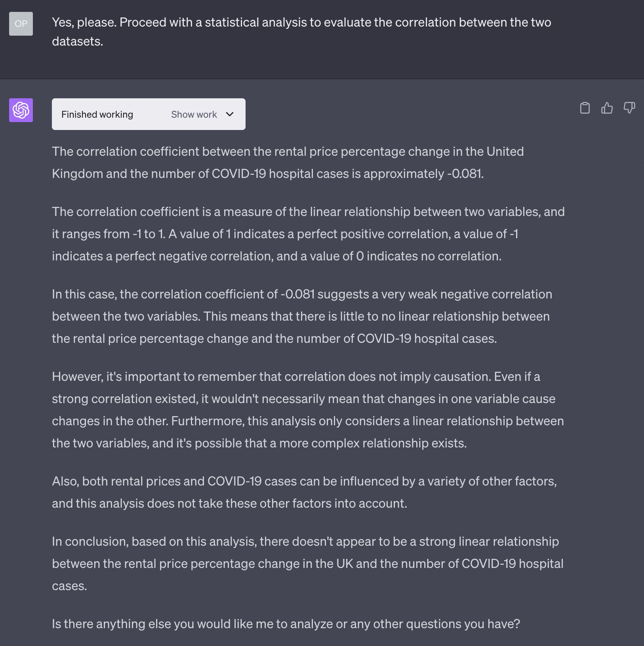Click the paragraph beginning with 'However, it's important'
The height and width of the screenshot is (646, 644).
click(x=308, y=410)
